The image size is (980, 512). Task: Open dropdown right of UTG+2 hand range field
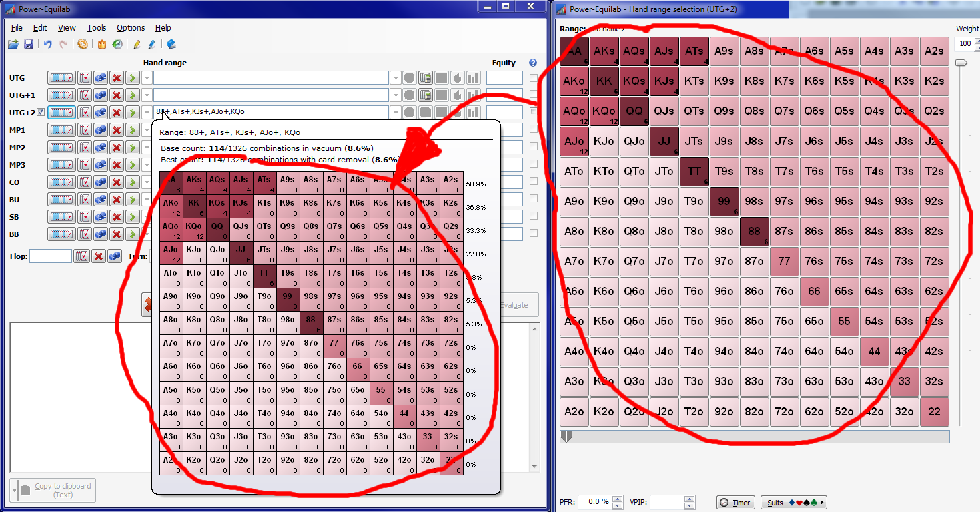point(396,113)
